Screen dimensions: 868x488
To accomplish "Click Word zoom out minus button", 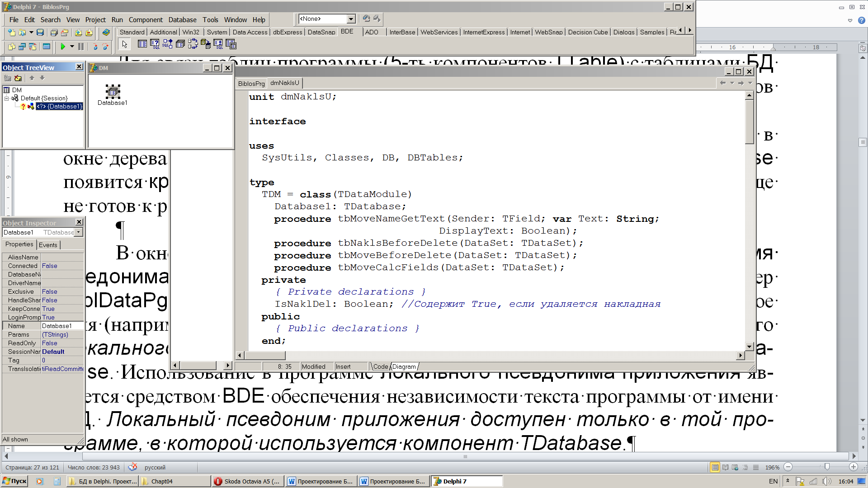I will point(788,467).
